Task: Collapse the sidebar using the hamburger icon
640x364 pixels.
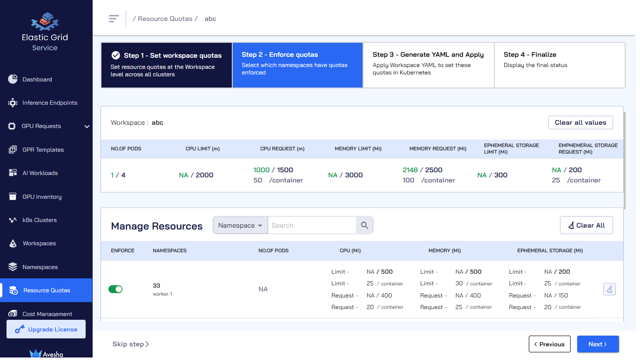Action: (x=114, y=19)
